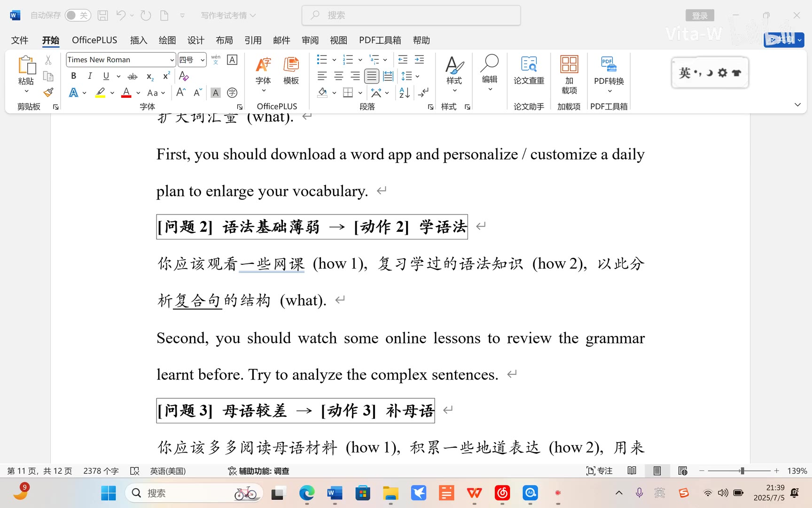Open the font size 四号 dropdown

(x=203, y=60)
